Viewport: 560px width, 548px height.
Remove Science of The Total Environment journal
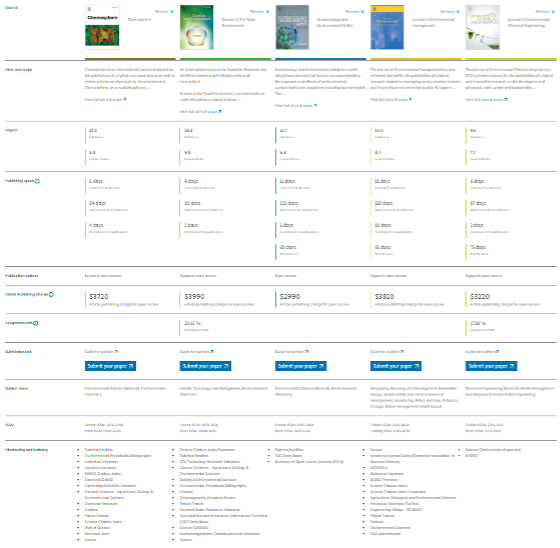tap(260, 11)
